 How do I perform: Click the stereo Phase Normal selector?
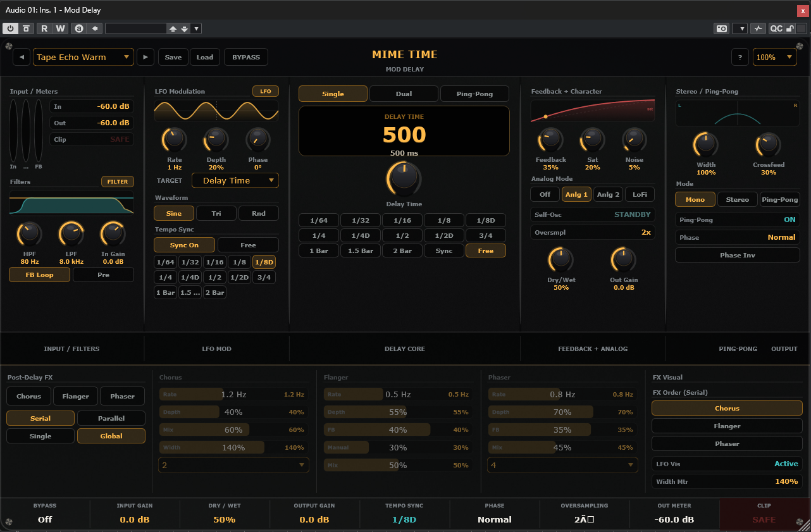click(x=738, y=237)
